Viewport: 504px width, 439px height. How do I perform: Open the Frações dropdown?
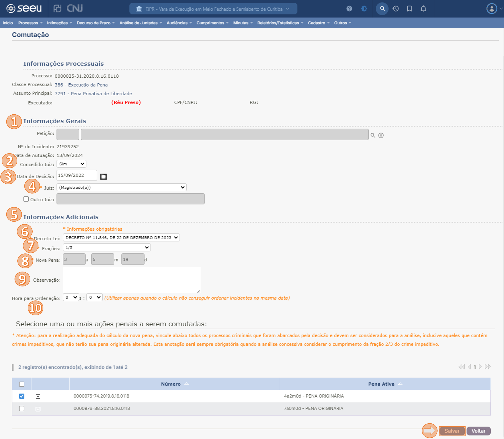(107, 247)
